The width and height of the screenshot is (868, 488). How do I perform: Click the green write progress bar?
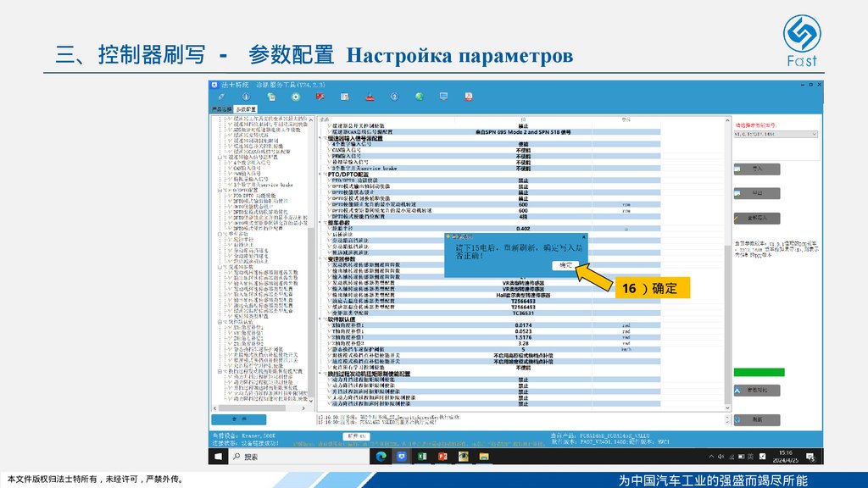(x=759, y=373)
